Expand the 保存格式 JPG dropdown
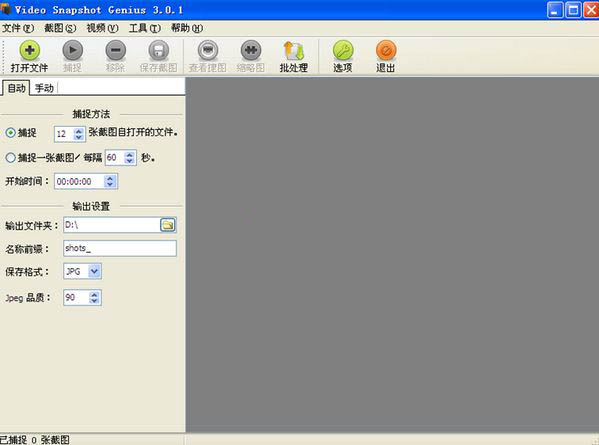599x445 pixels. point(94,271)
